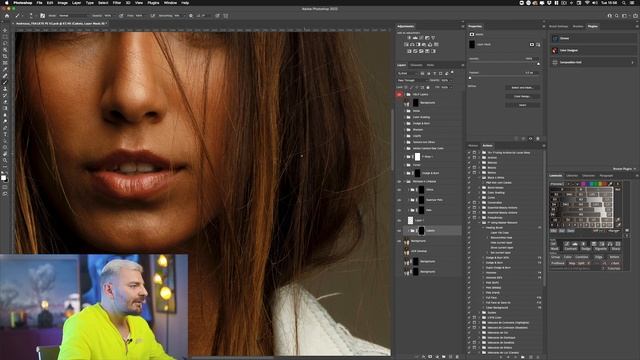The width and height of the screenshot is (640, 360).
Task: Click the Select and Mask button
Action: [522, 88]
